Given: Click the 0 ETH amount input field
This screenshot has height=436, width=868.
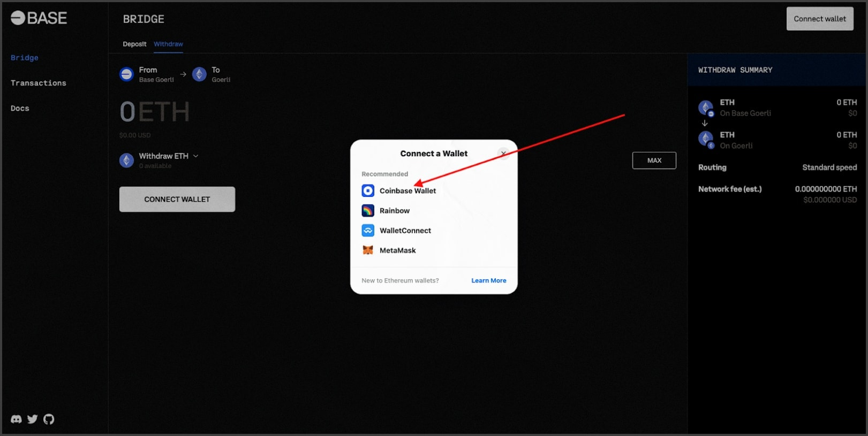Looking at the screenshot, I should click(x=155, y=112).
